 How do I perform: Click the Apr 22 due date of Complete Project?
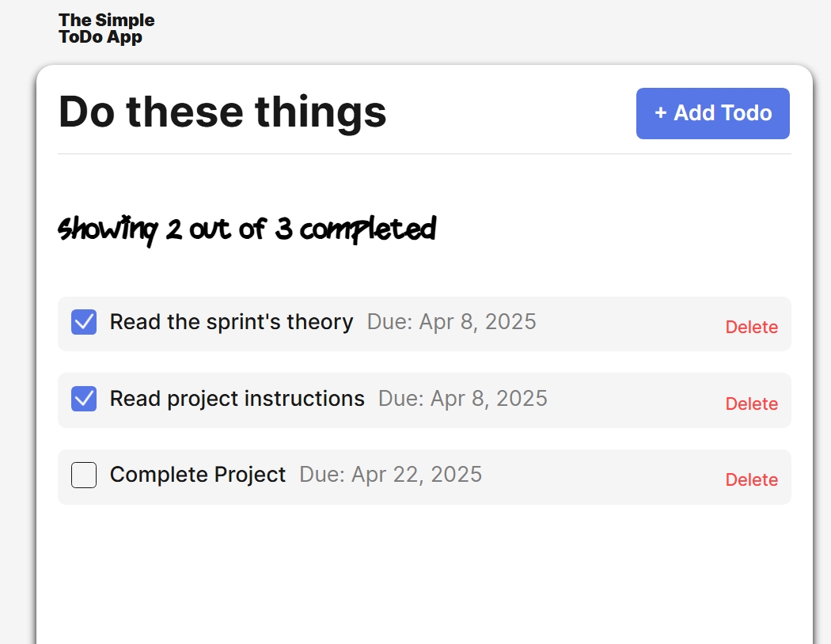tap(391, 475)
